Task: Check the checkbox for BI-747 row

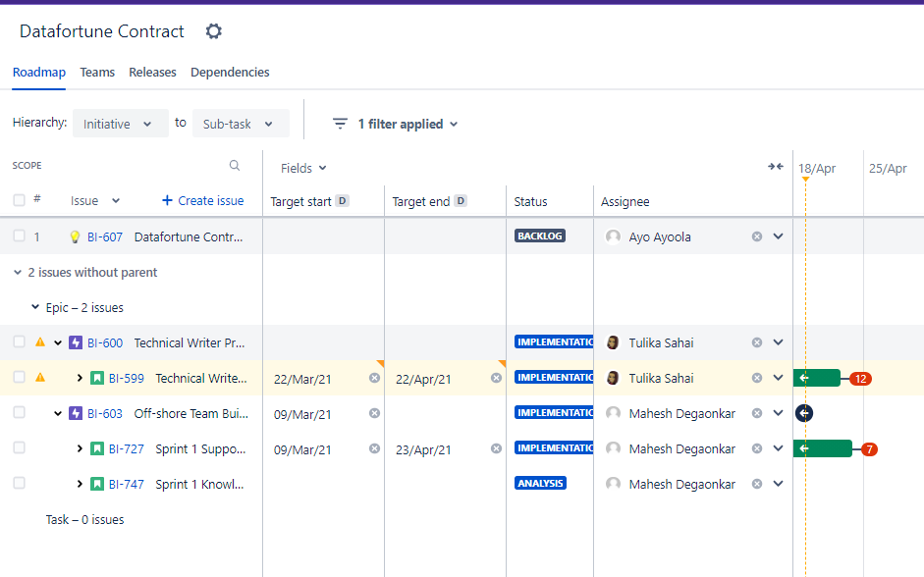Action: (19, 483)
